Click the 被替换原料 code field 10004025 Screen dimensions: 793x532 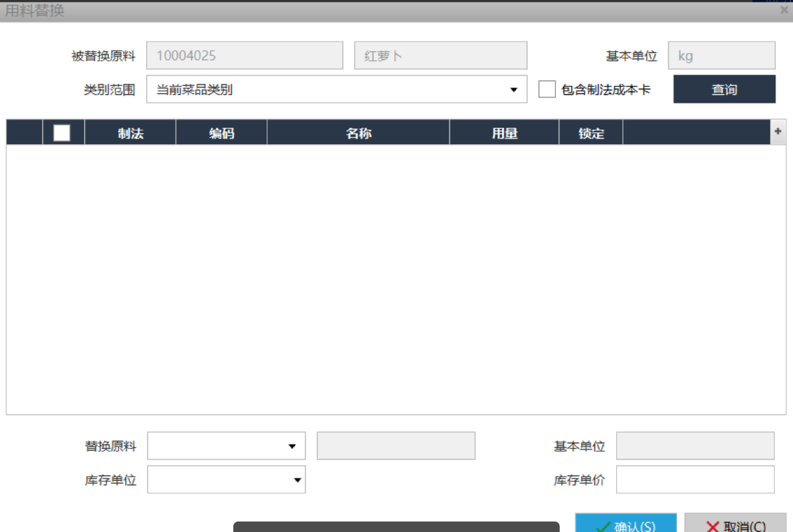(244, 56)
